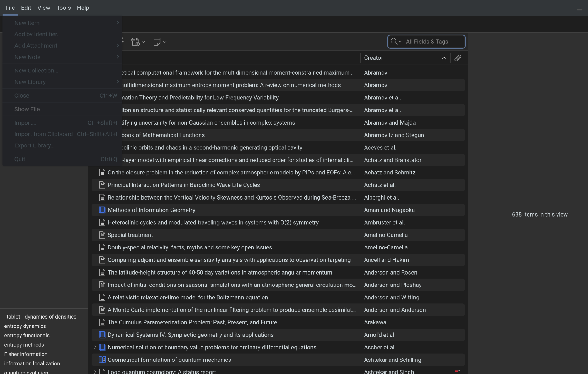
Task: Open the Tools menu
Action: coord(64,8)
